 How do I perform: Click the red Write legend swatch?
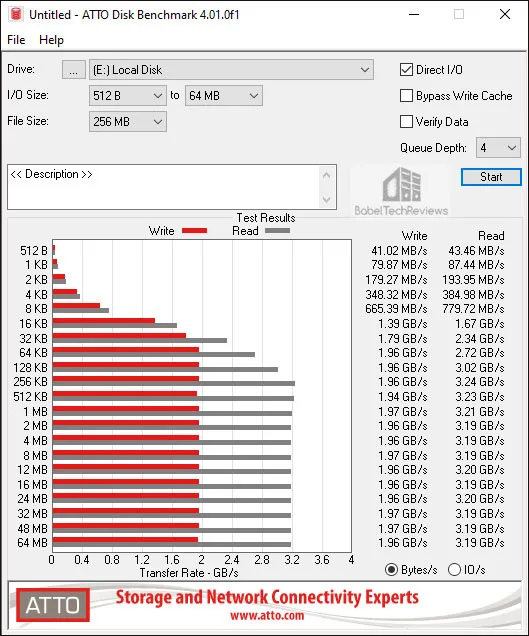[194, 231]
